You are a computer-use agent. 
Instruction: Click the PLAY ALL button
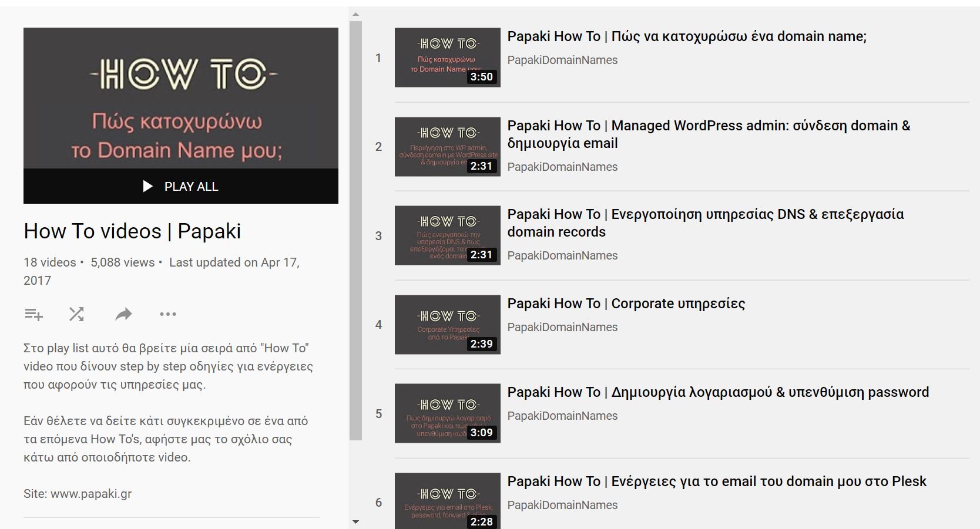pos(181,186)
